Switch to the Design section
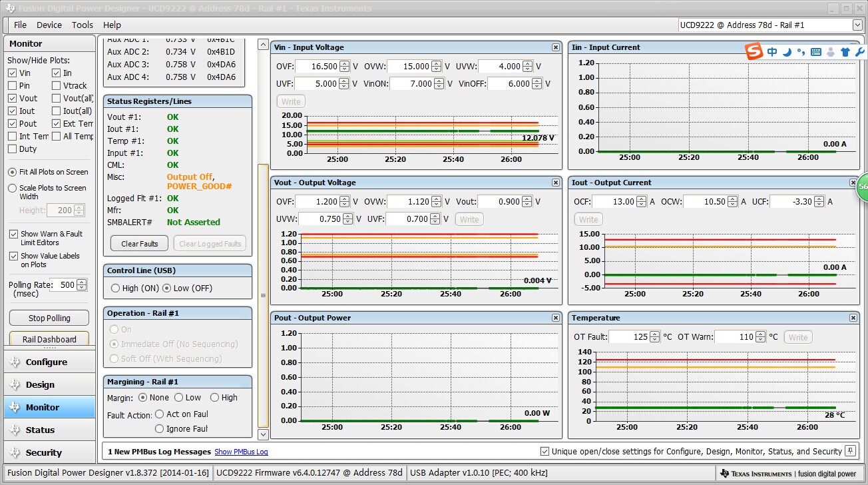This screenshot has height=485, width=868. [x=50, y=385]
